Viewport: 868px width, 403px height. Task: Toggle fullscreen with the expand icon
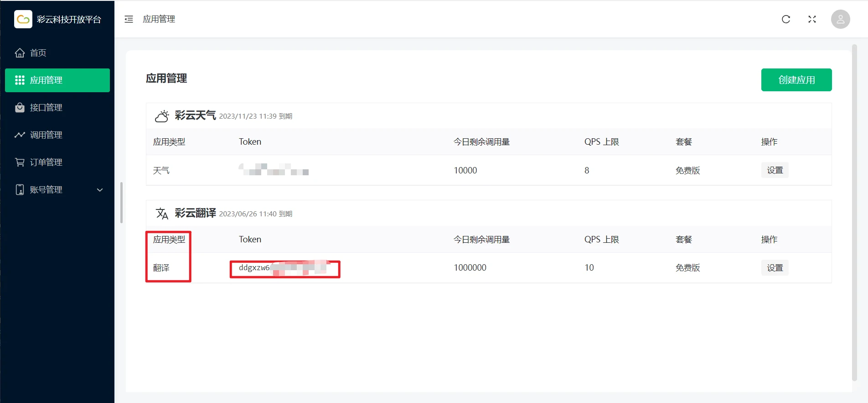point(812,19)
